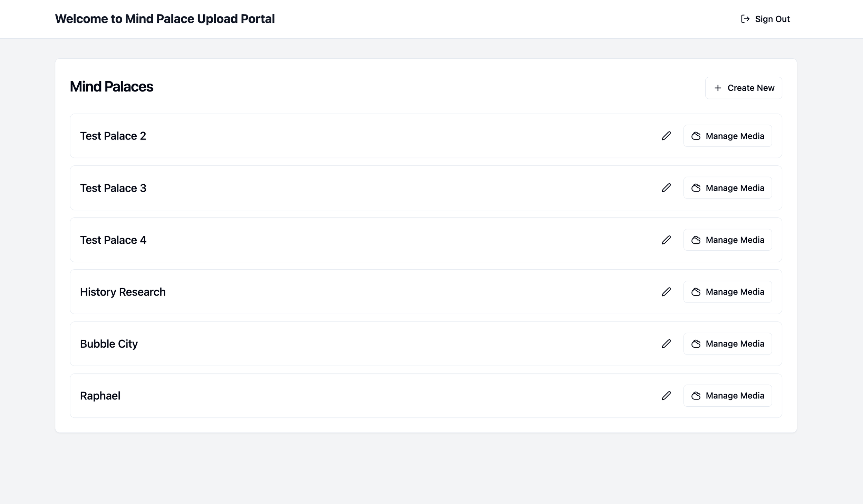Viewport: 863px width, 504px height.
Task: Open Manage Media for Test Palace 4
Action: (x=728, y=240)
